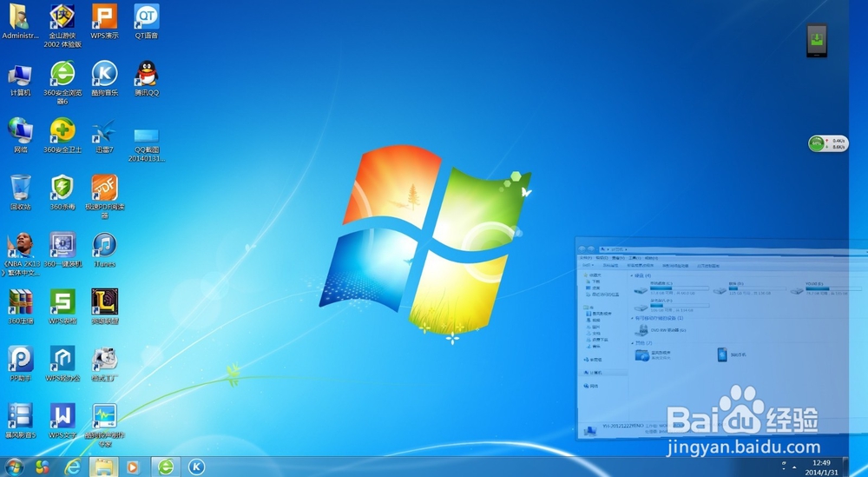Viewport: 868px width, 477px height.
Task: Open drive D: in the Explorer window
Action: pos(749,288)
